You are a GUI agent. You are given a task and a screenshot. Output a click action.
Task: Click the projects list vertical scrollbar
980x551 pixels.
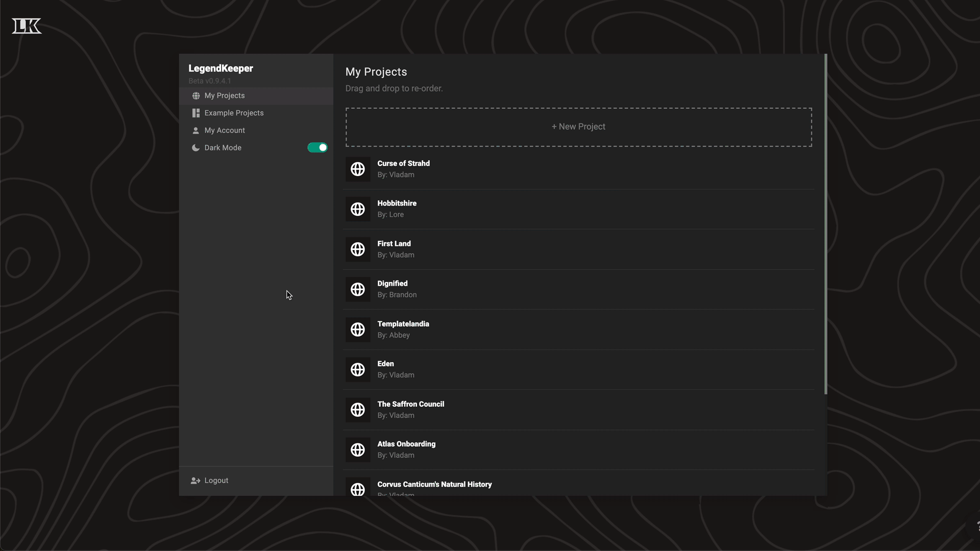(825, 224)
